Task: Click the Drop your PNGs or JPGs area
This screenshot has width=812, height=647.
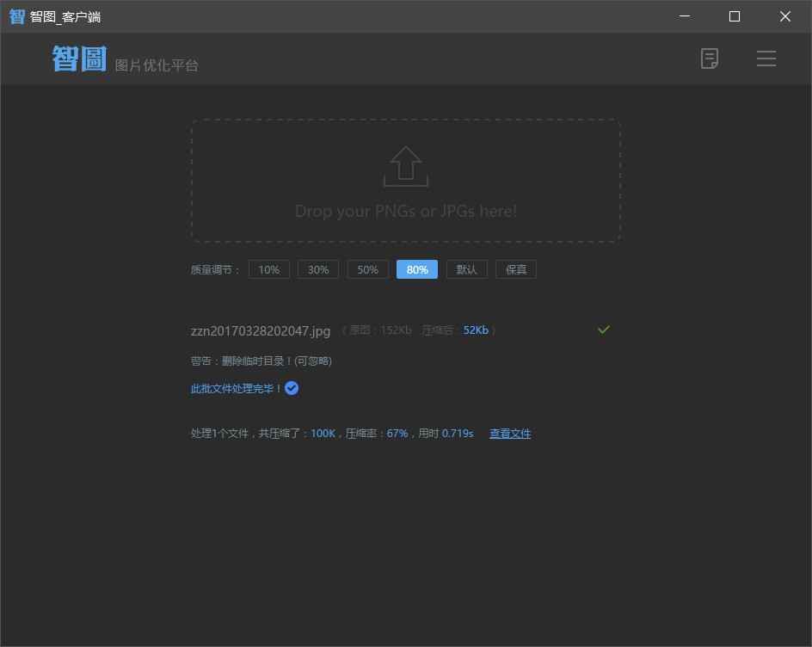Action: click(x=405, y=181)
